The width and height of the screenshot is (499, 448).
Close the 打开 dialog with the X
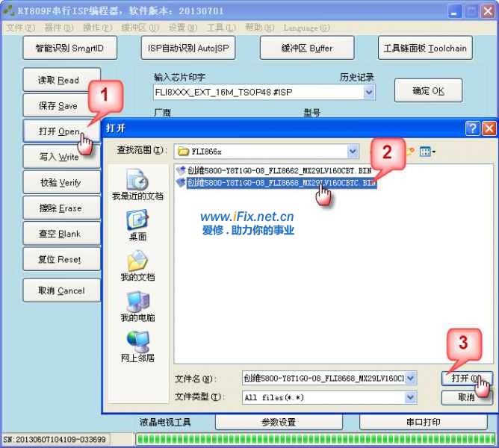(489, 128)
